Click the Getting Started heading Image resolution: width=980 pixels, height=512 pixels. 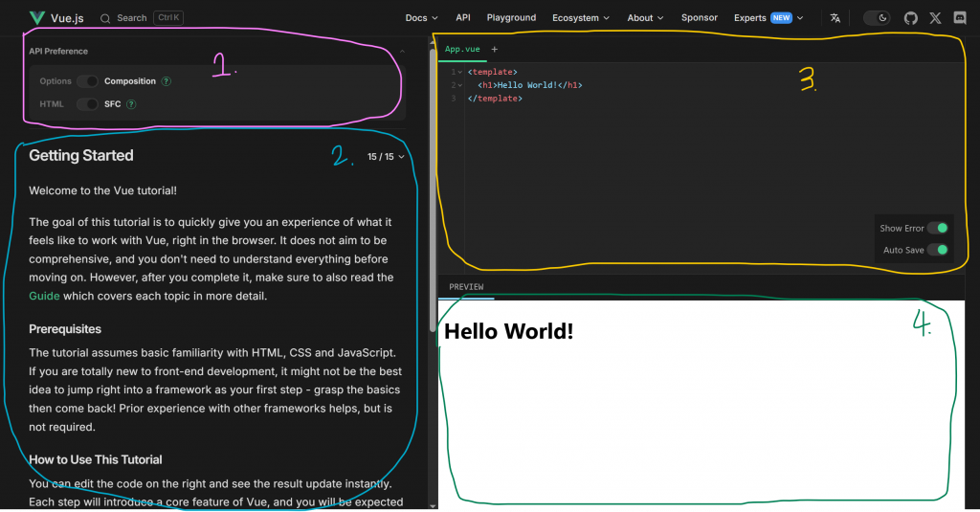coord(81,156)
